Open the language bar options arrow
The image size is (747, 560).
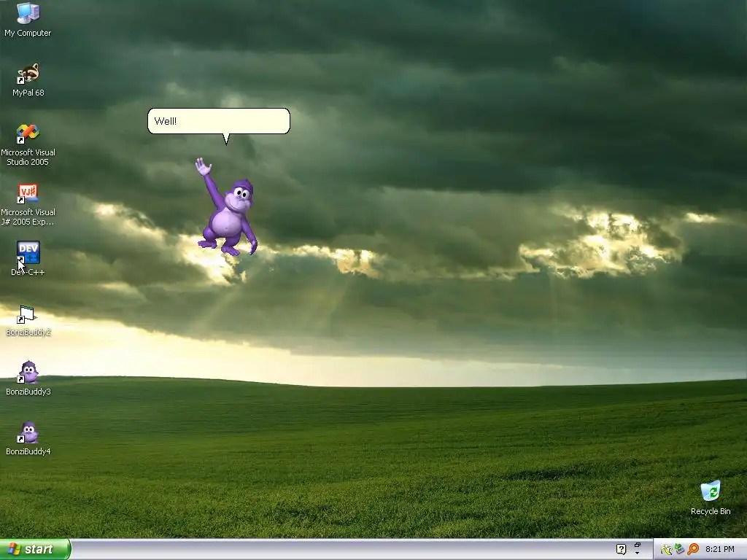tap(638, 553)
